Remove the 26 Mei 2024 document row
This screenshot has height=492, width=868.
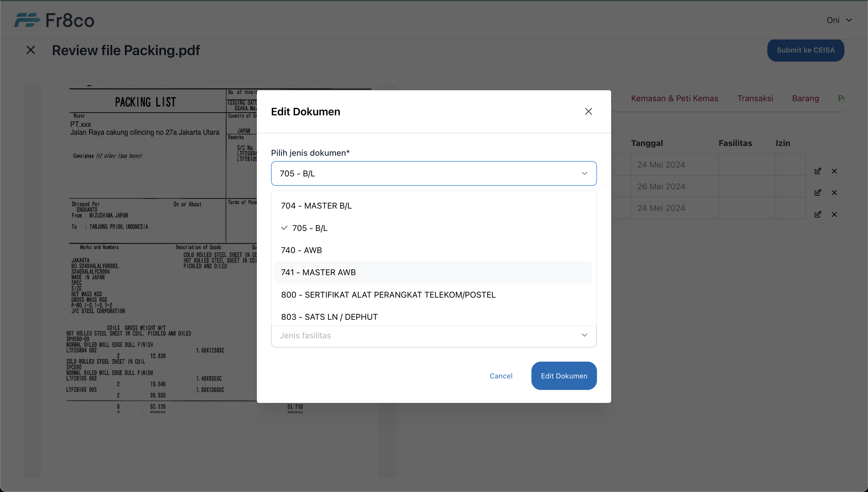834,193
